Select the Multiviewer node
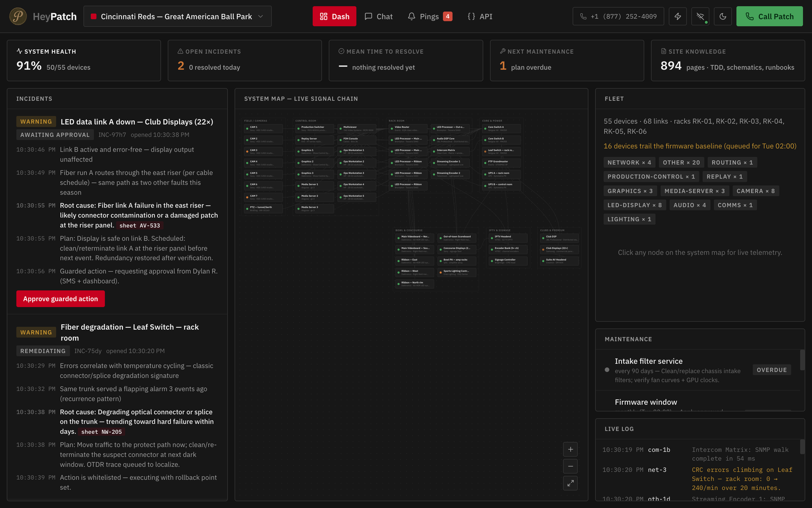 (357, 128)
